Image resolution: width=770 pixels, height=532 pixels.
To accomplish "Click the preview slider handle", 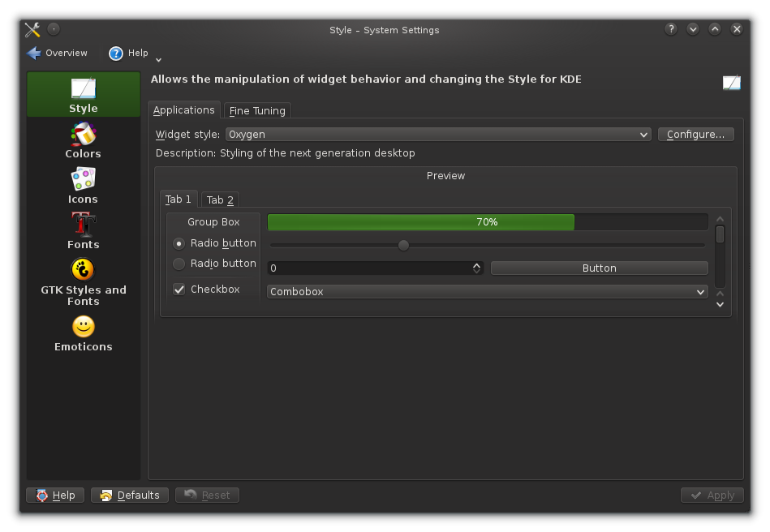I will (403, 245).
